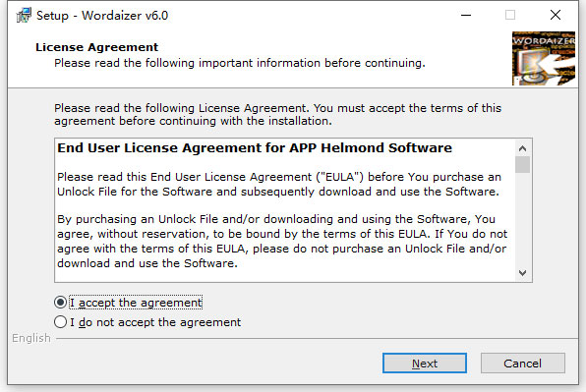Click the disabled maximize window button
The height and width of the screenshot is (392, 586).
[510, 15]
